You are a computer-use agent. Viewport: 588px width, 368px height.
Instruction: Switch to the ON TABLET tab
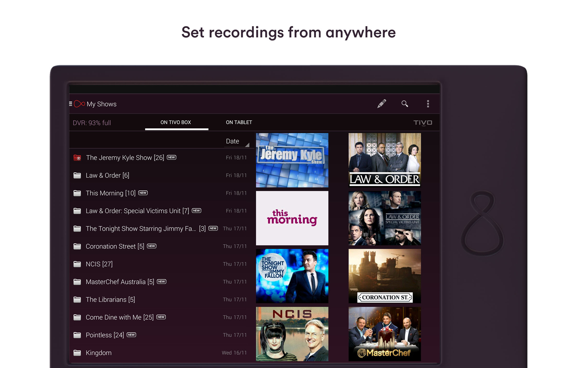[x=239, y=122]
